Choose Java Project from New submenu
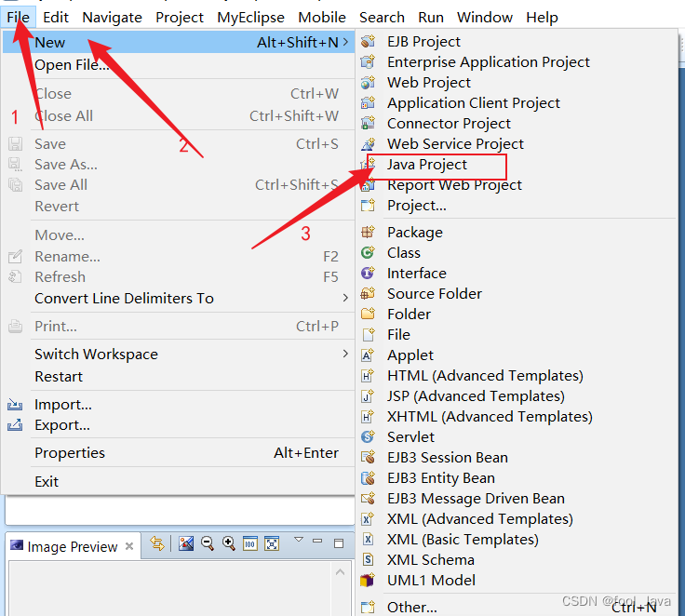This screenshot has width=685, height=616. tap(427, 165)
